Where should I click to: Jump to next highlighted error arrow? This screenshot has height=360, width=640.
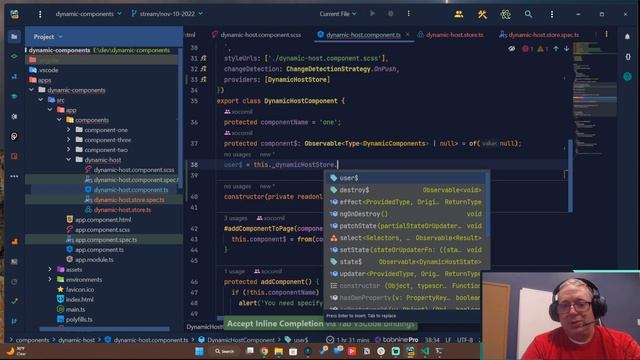(567, 49)
